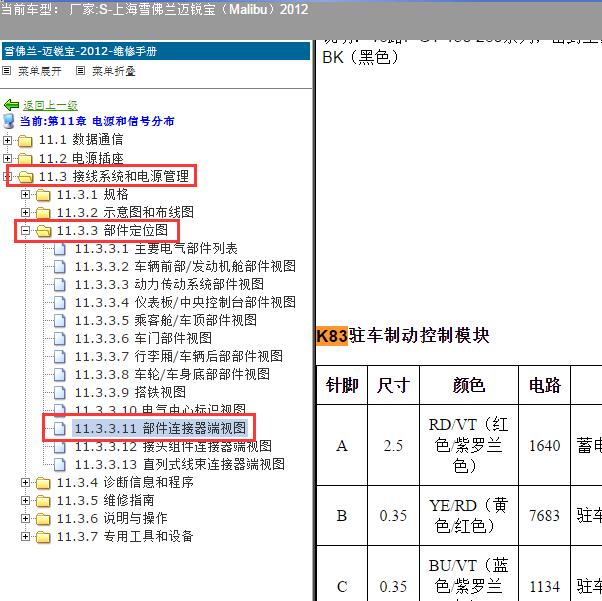602x601 pixels.
Task: Expand the 11.1 数据通信 node
Action: coord(7,140)
